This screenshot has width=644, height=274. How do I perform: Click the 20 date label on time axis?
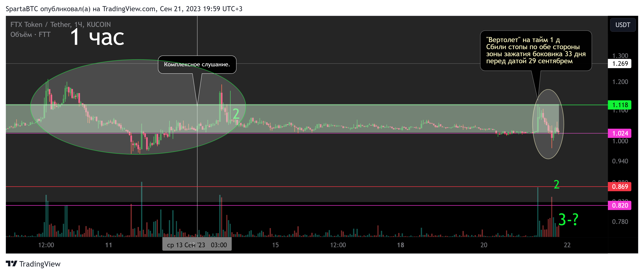(x=484, y=245)
